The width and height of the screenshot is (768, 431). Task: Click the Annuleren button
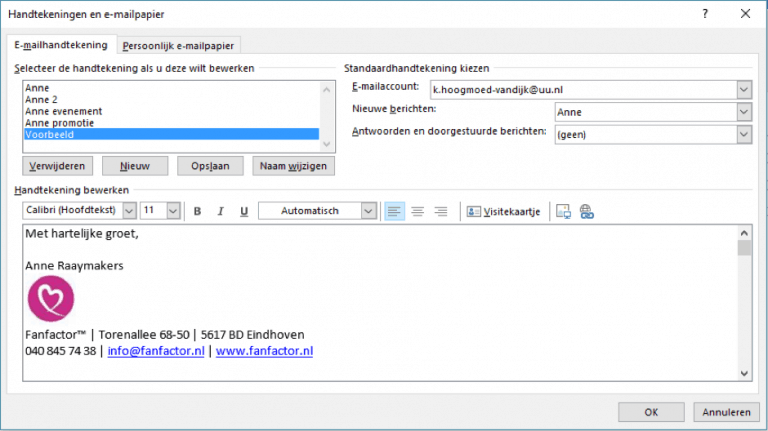pos(726,412)
